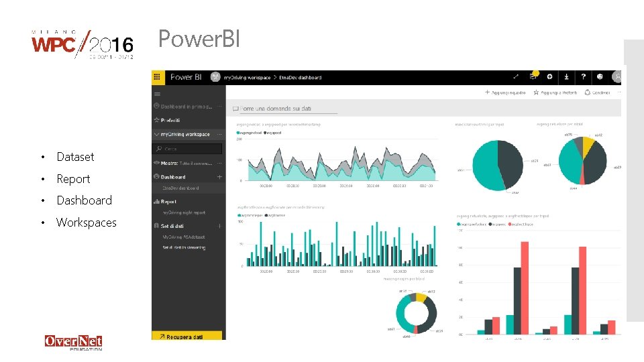644x362 pixels.
Task: Click the feedback smiley icon
Action: pos(600,76)
